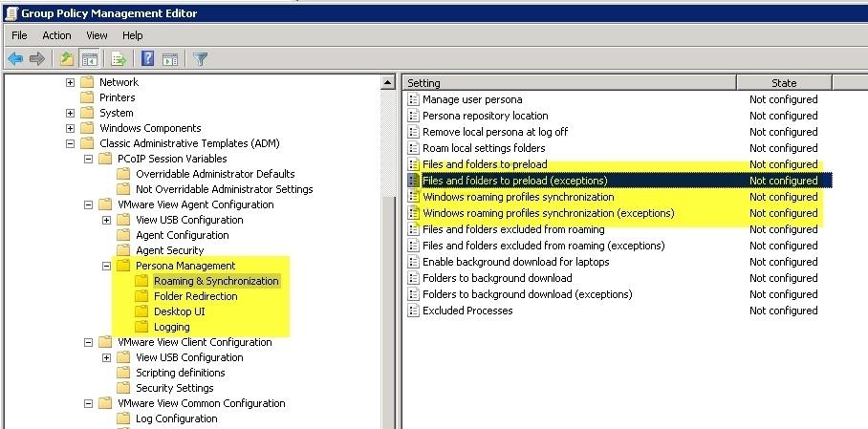868x429 pixels.
Task: Open the View menu
Action: point(97,35)
